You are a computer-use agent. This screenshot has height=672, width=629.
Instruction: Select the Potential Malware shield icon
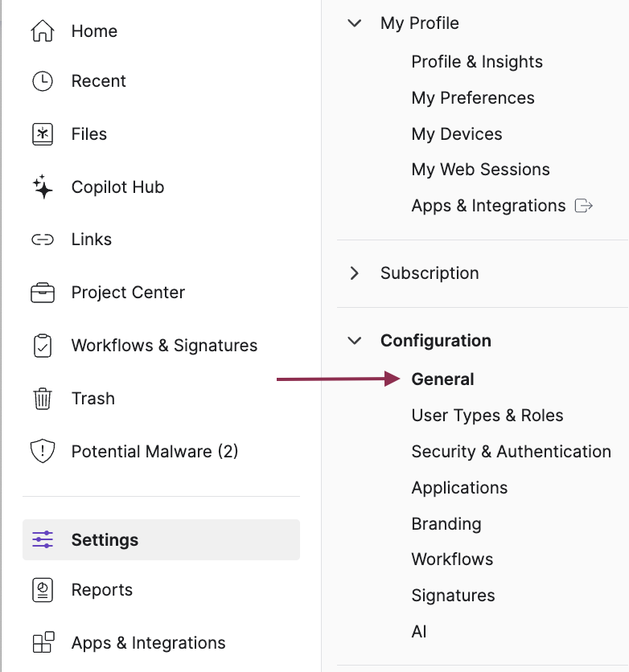[x=41, y=451]
